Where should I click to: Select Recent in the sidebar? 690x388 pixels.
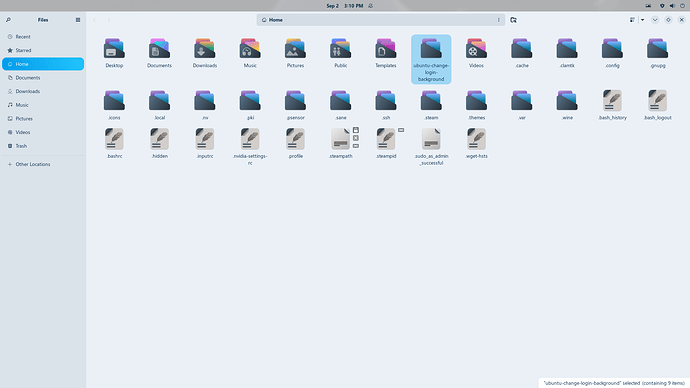pos(43,37)
